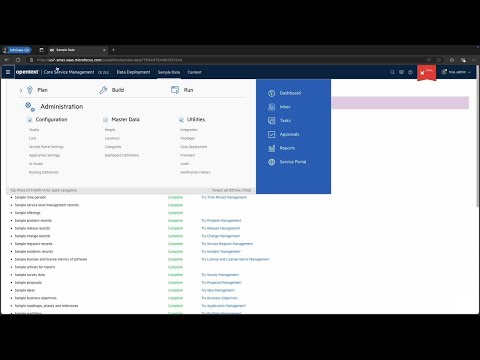Click the hamburger main menu icon
Viewport: 480px width, 360px height.
(x=8, y=72)
